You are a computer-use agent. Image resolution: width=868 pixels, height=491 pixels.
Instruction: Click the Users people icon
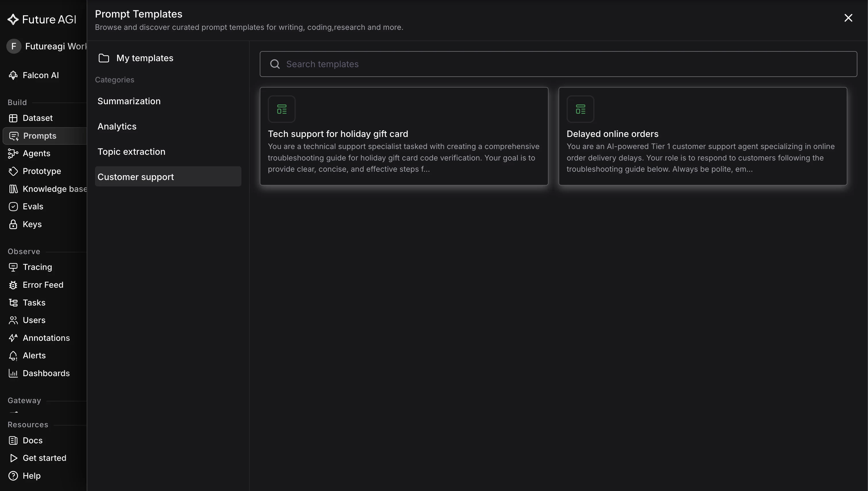[x=13, y=320]
